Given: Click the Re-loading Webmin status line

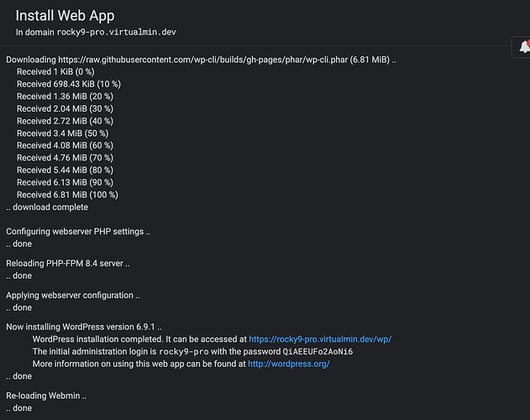Looking at the screenshot, I should click(46, 396).
